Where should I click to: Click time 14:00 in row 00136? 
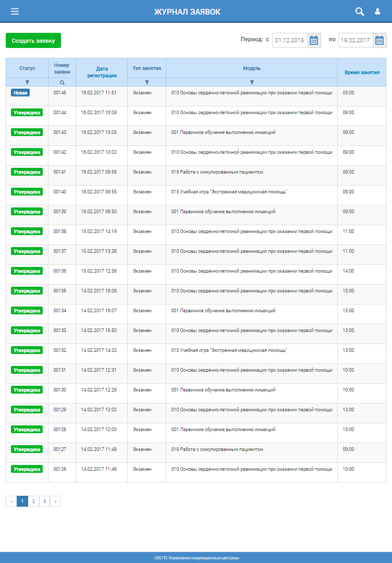[348, 271]
